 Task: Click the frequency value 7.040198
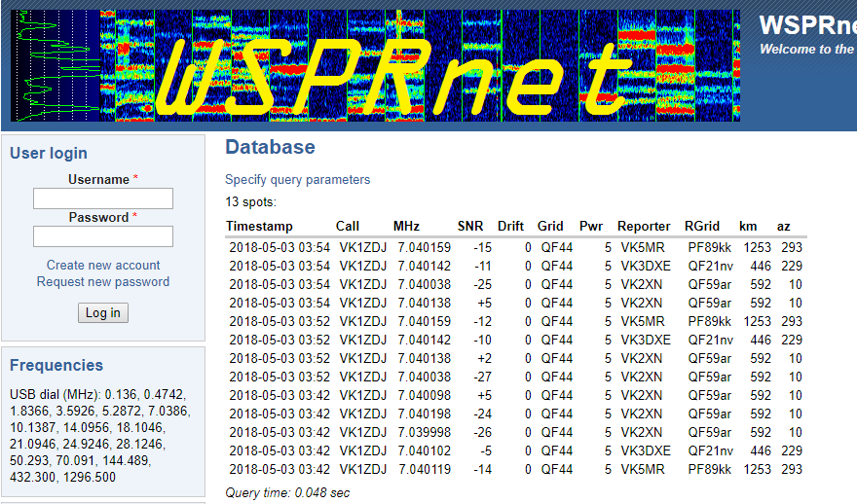coord(425,414)
